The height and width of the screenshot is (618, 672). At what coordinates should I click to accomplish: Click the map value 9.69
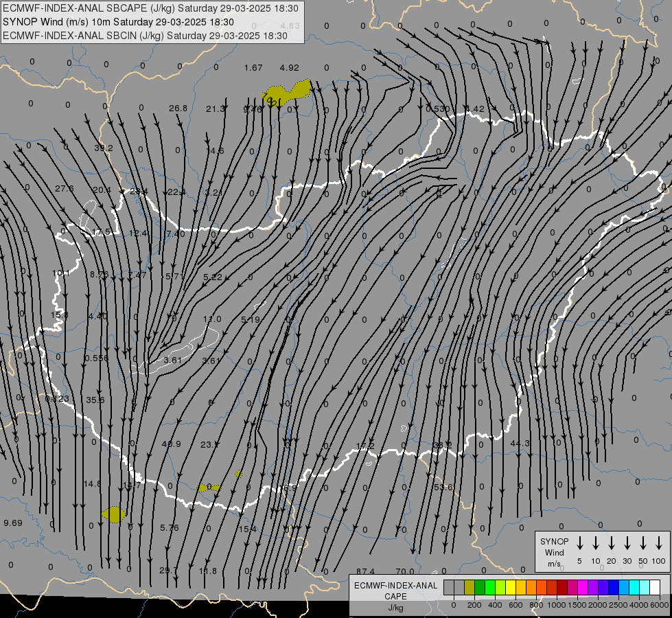click(x=13, y=523)
